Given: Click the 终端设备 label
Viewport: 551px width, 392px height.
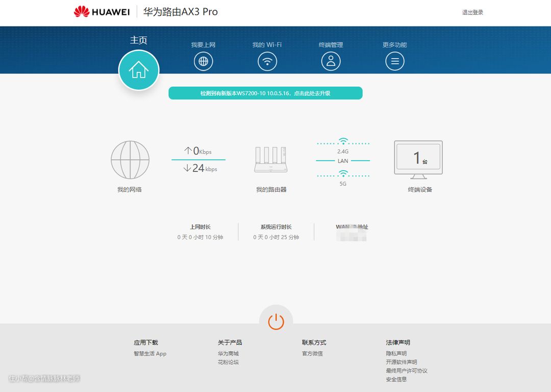Looking at the screenshot, I should (420, 190).
